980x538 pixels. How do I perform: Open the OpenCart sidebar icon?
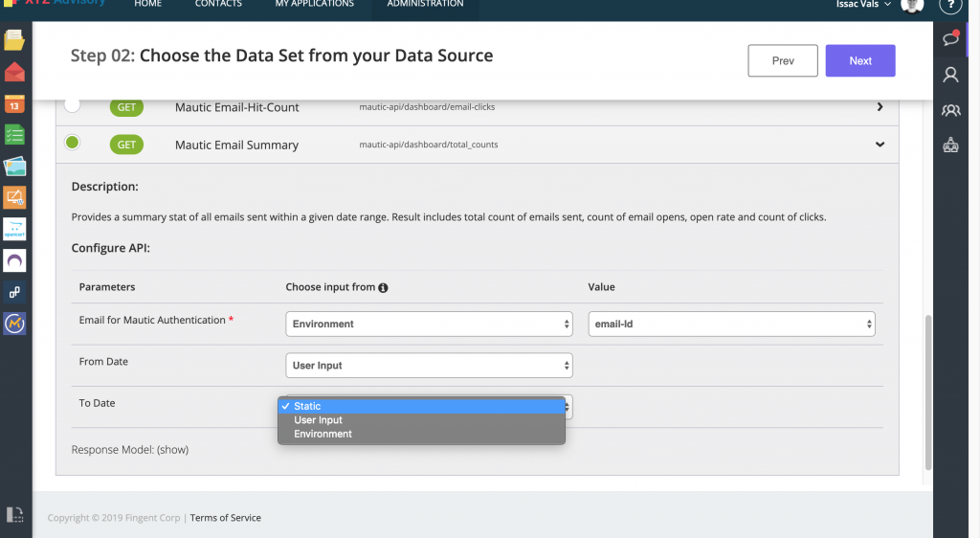pos(14,229)
